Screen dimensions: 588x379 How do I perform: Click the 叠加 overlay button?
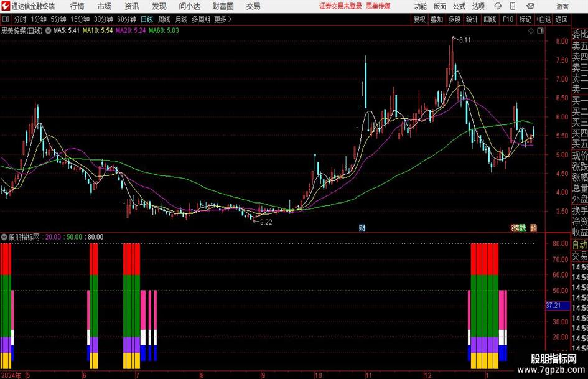[x=437, y=19]
